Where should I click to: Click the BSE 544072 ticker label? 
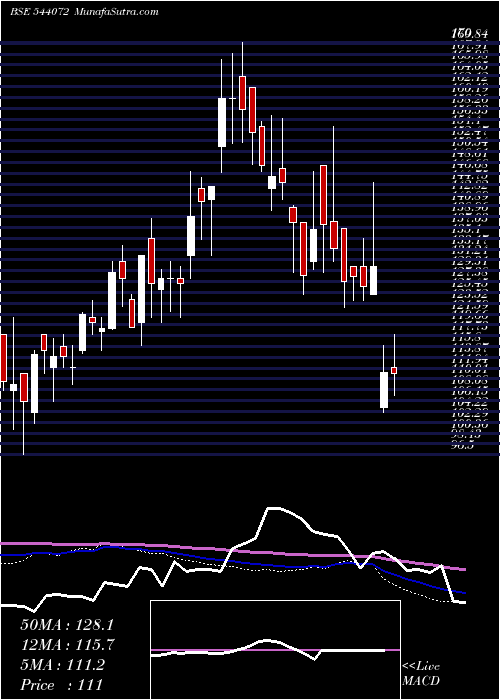click(39, 12)
